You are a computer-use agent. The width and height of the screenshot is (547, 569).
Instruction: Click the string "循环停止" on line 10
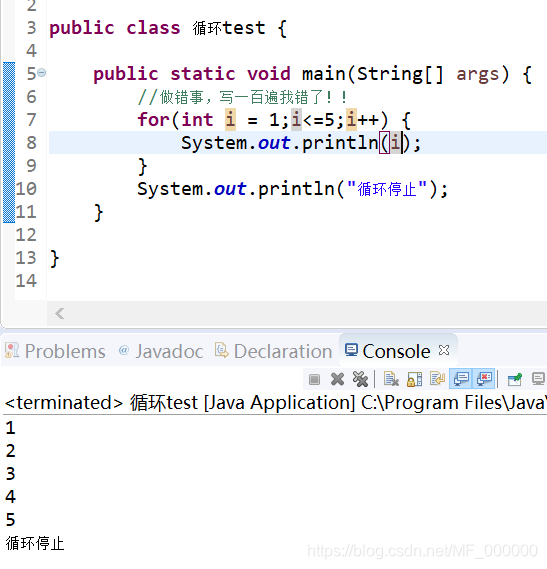click(387, 189)
